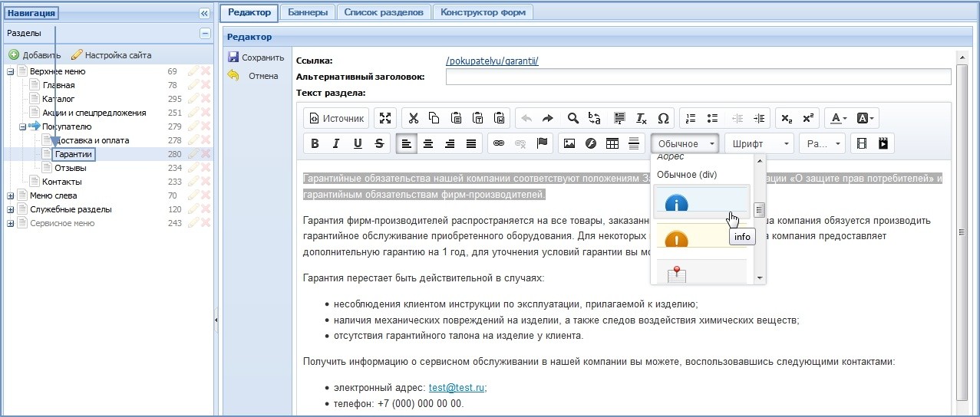Open the Конструктор форм tab
980x417 pixels.
[482, 12]
